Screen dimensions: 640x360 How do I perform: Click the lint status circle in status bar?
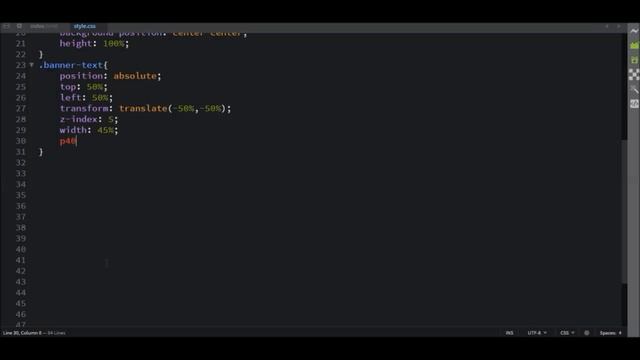(x=587, y=333)
